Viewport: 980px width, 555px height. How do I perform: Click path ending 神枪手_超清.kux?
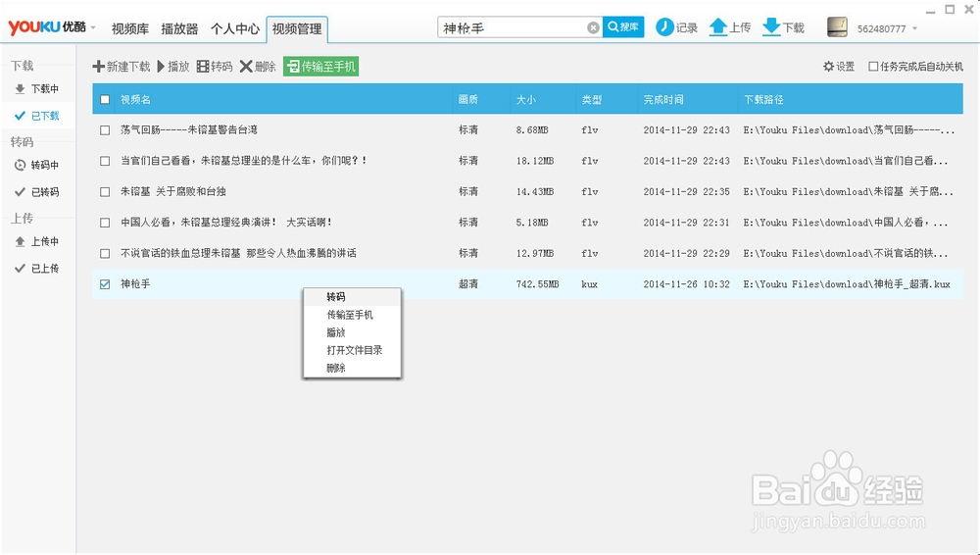[847, 284]
